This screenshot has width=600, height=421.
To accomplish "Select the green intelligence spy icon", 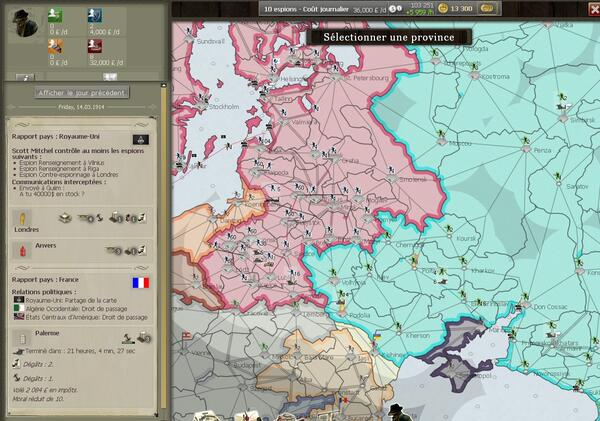I will pos(55,16).
